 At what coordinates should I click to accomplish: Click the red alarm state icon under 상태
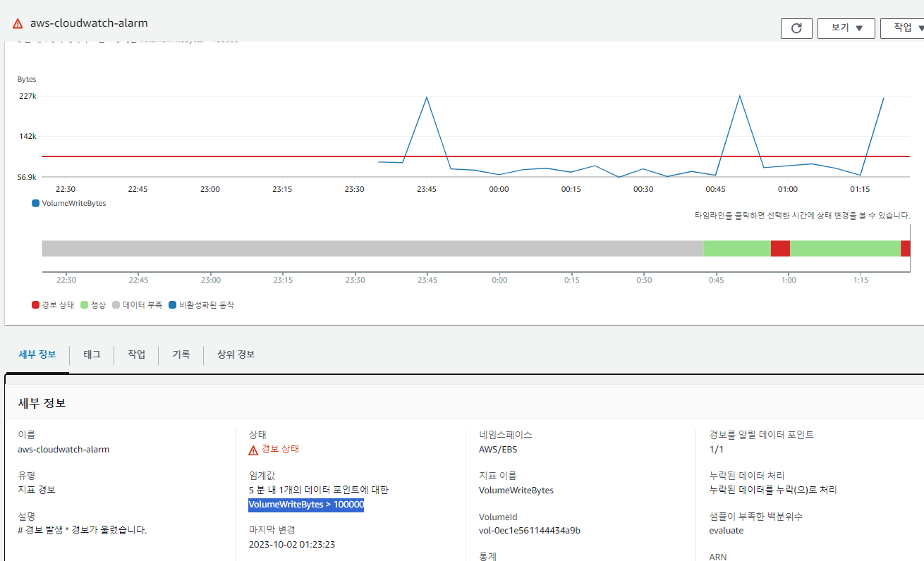253,450
